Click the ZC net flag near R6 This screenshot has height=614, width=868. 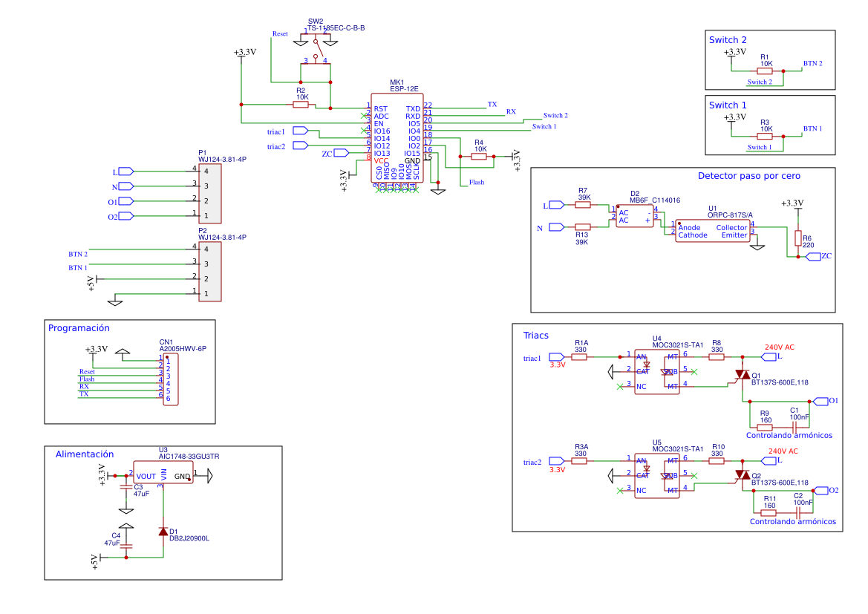point(815,255)
